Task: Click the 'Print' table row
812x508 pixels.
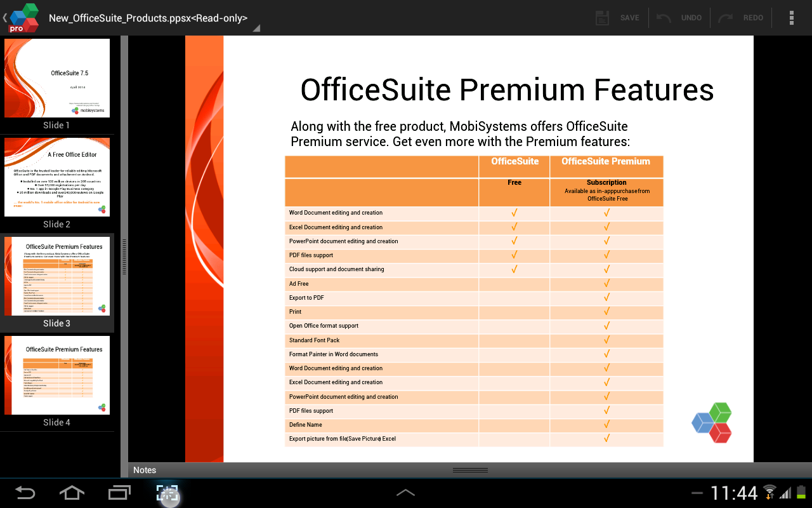Action: (474, 312)
